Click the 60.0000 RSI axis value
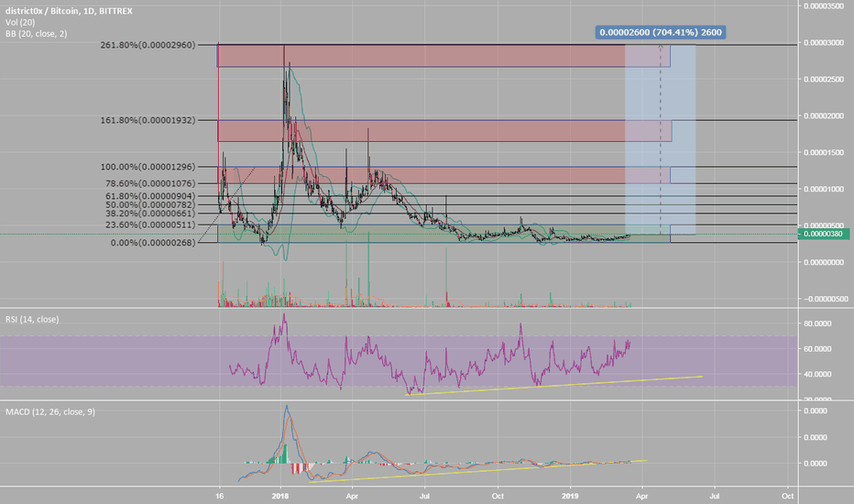Screen dimensions: 854x504 [x=817, y=349]
